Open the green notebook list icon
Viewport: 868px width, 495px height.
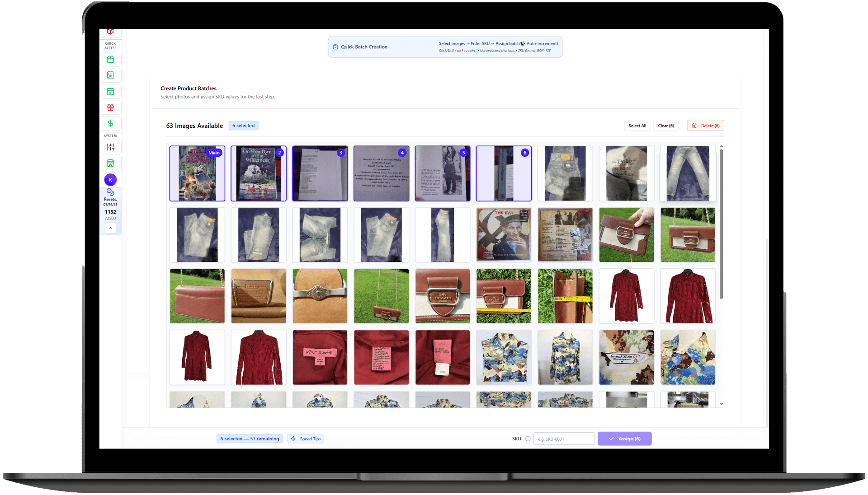click(110, 75)
